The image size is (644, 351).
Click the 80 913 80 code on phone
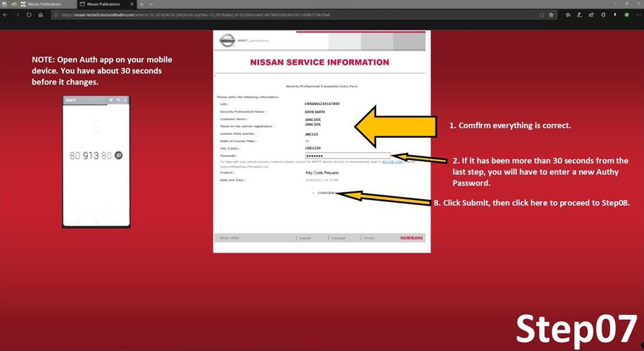90,156
